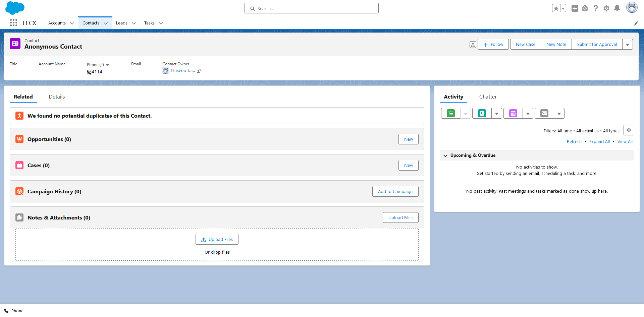This screenshot has height=317, width=644.
Task: Switch to the Chatter tab
Action: point(488,97)
